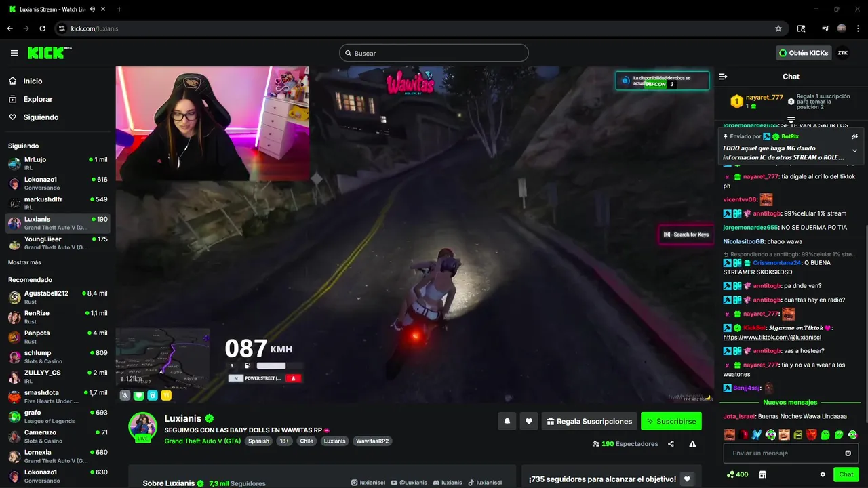Open a new browser tab

click(x=119, y=9)
